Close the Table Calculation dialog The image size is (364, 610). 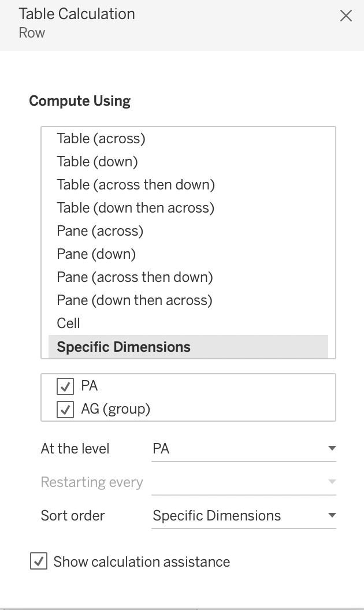pos(346,16)
